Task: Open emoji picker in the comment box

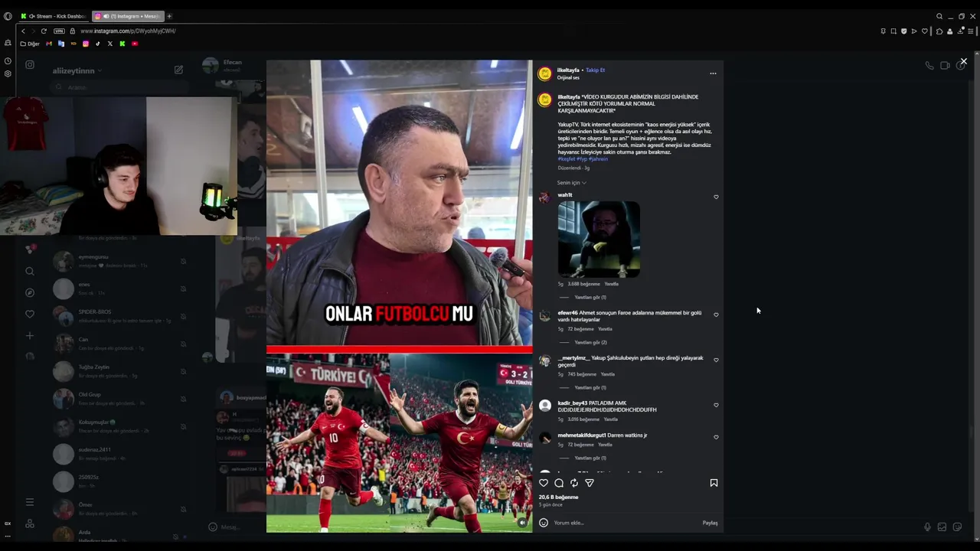Action: click(544, 523)
